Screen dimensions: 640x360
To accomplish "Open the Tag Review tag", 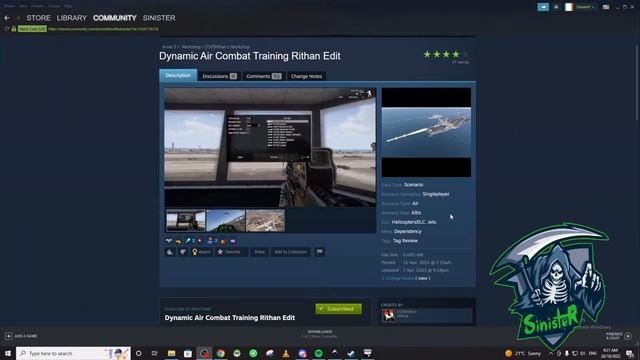I will pos(405,241).
